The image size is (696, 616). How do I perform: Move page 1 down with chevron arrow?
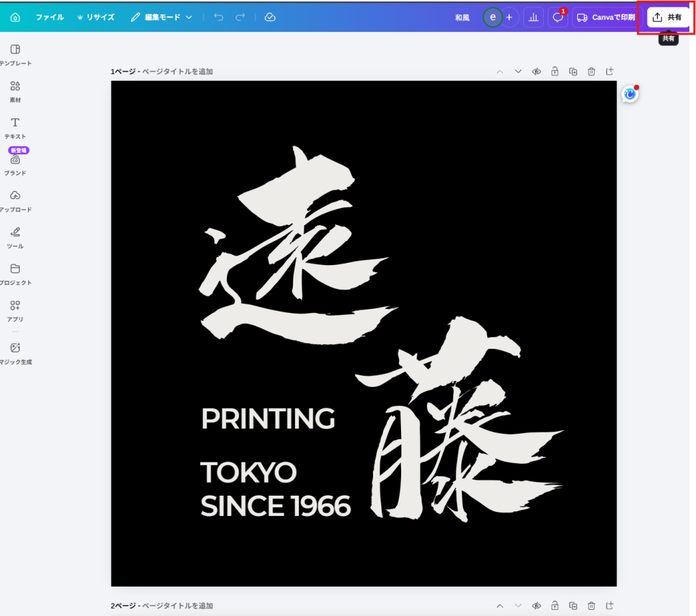518,71
